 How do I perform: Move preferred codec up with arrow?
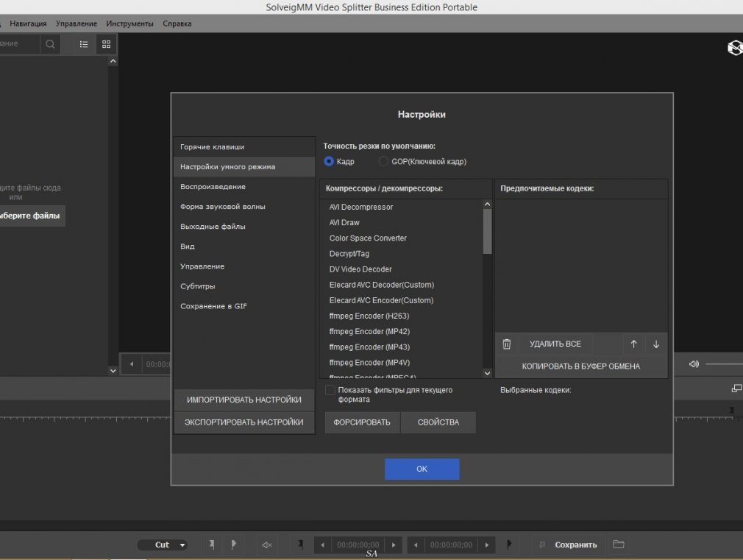pos(633,344)
